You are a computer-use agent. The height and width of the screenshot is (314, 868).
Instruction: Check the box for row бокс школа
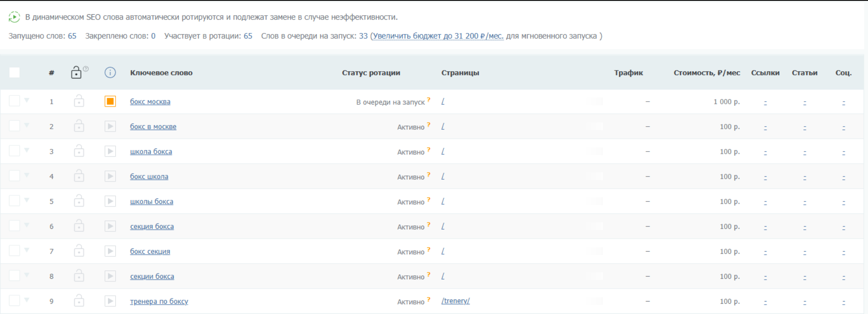14,176
